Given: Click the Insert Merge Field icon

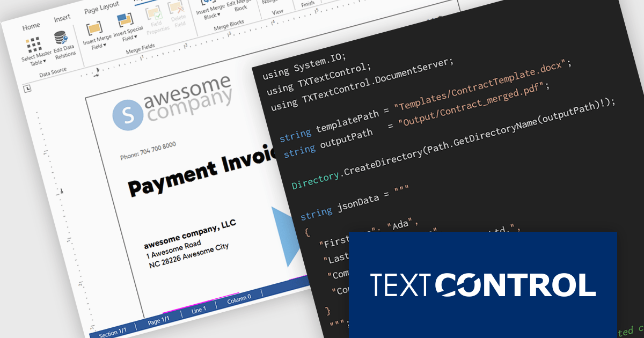Looking at the screenshot, I should 94,29.
